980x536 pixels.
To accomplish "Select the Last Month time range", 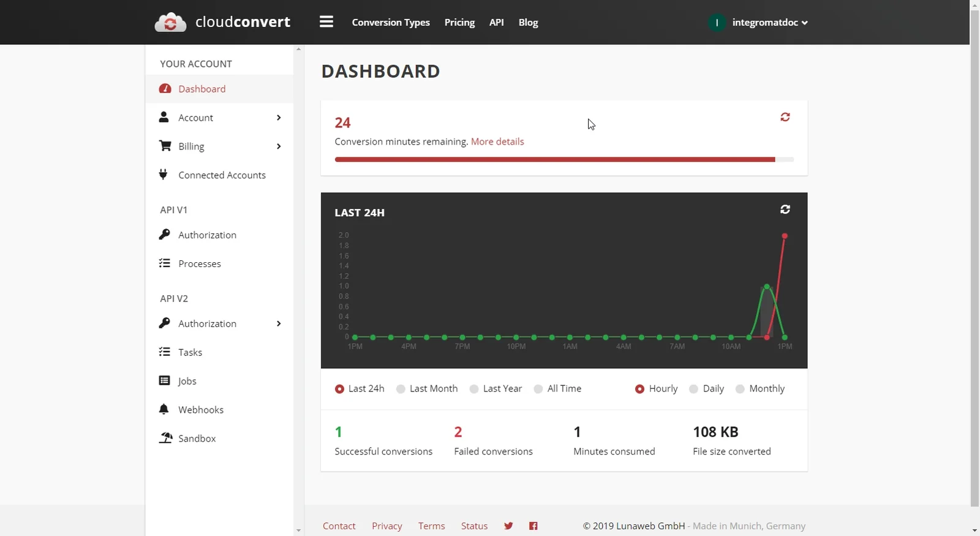I will click(427, 389).
